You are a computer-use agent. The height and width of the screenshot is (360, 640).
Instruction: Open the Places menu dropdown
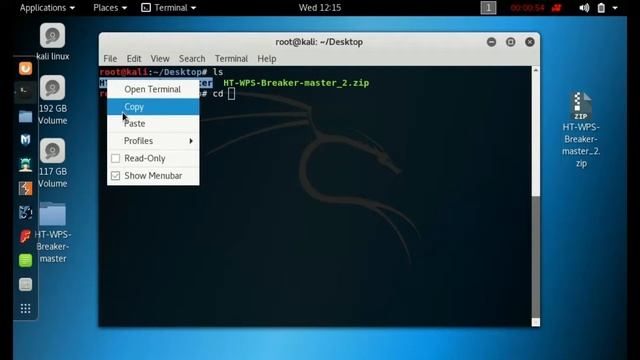[110, 8]
